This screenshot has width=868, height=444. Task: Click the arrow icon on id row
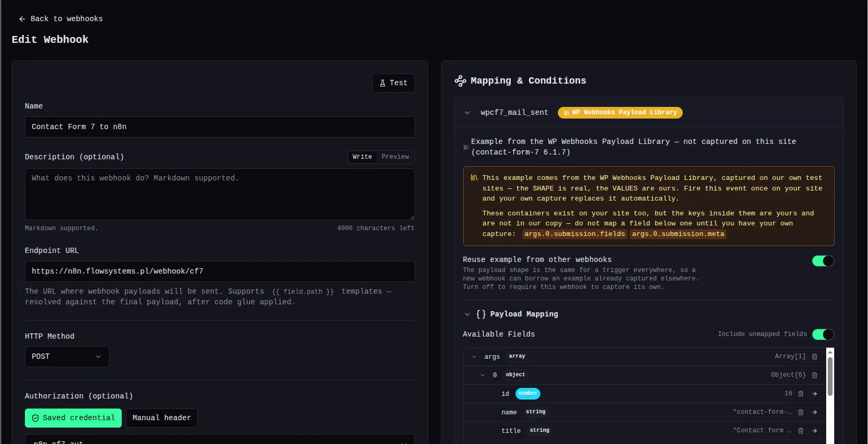tap(815, 394)
